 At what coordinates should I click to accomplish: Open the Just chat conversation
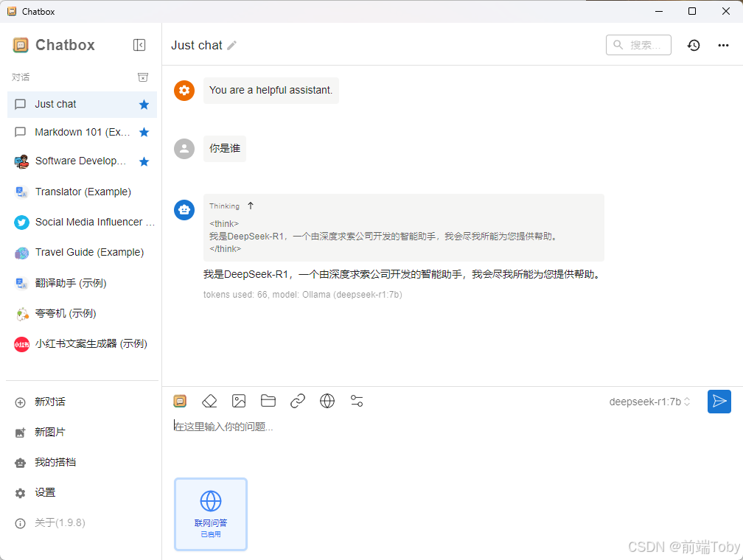tap(82, 104)
